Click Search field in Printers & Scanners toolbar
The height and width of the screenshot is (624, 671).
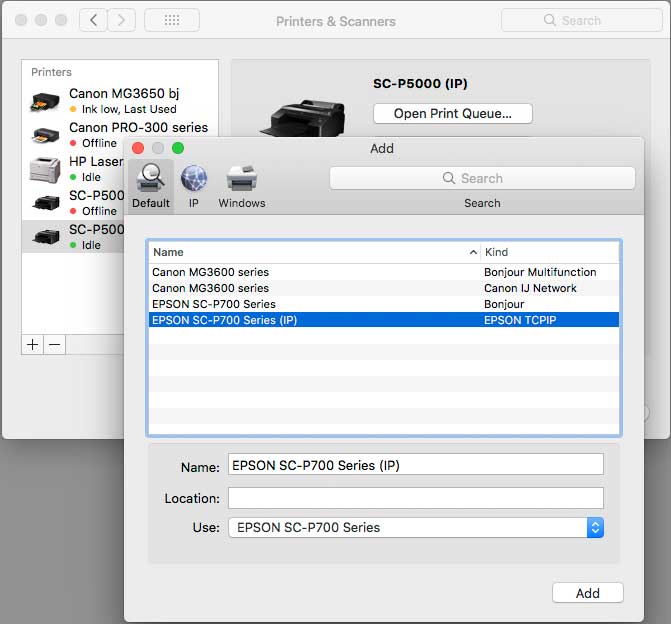click(x=582, y=20)
